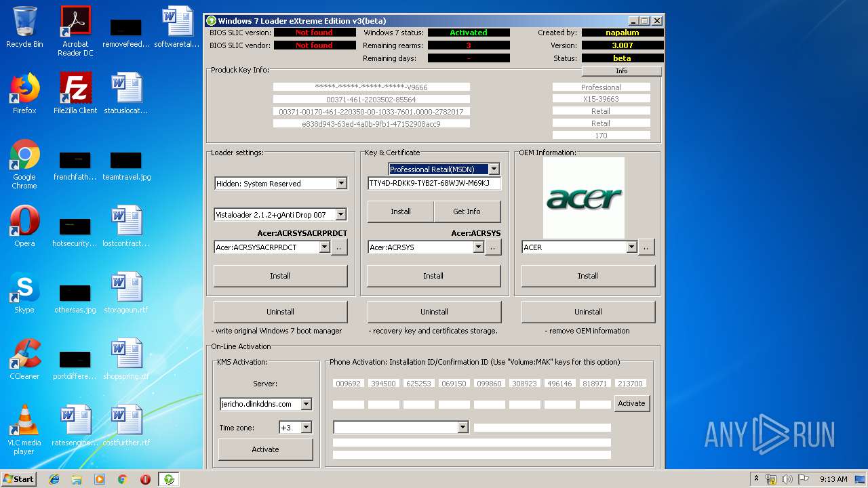
Task: Open Firefox from the desktop
Action: coord(24,94)
